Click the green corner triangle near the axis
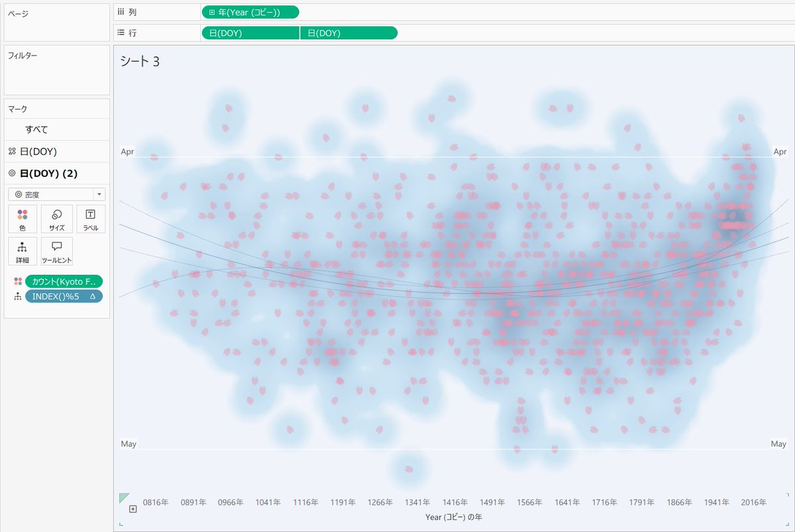Viewport: 795px width, 532px height. click(123, 497)
